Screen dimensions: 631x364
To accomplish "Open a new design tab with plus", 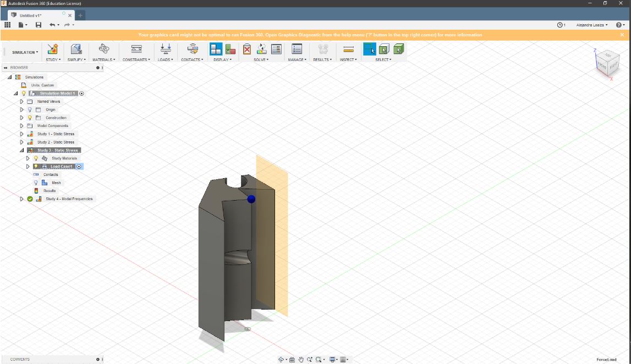I will coord(80,15).
